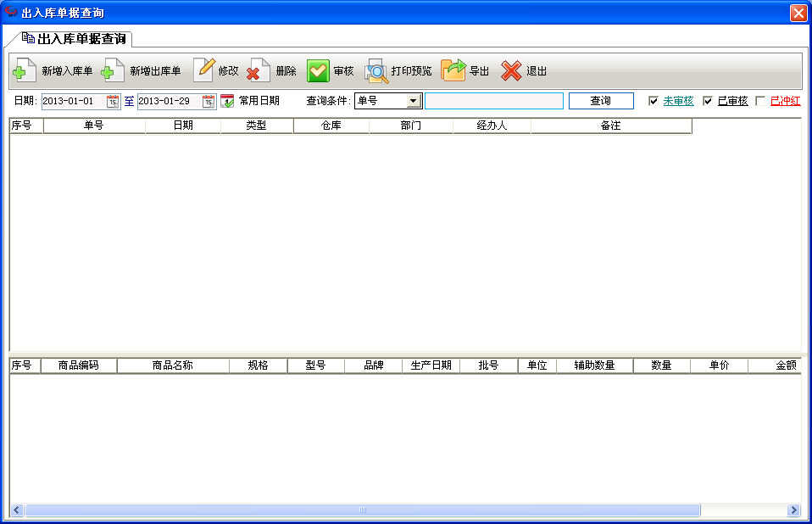
Task: Click the 退出 red X icon
Action: pos(511,71)
